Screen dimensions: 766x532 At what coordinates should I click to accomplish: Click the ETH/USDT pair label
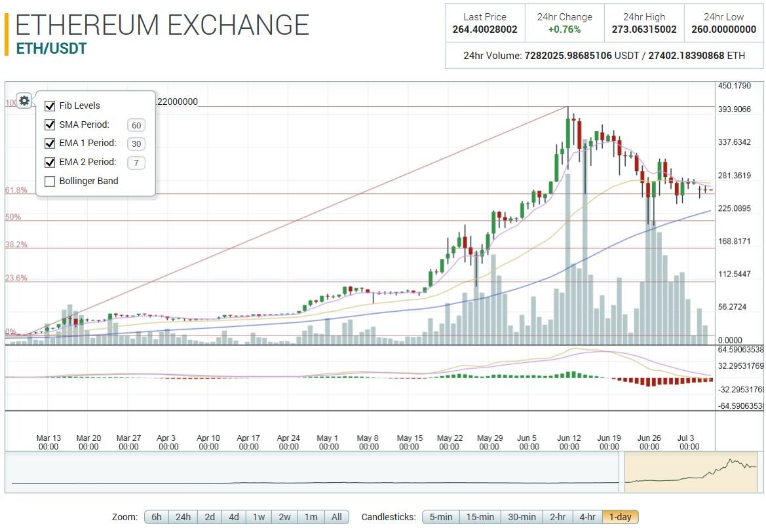tap(51, 49)
